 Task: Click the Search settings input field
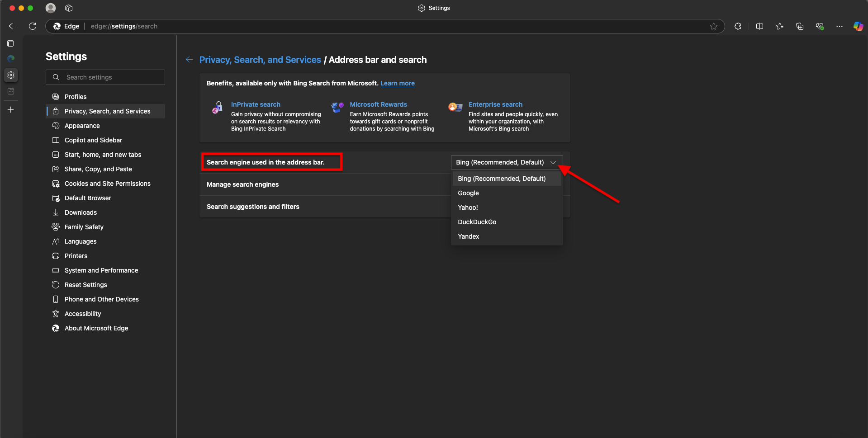pyautogui.click(x=105, y=77)
